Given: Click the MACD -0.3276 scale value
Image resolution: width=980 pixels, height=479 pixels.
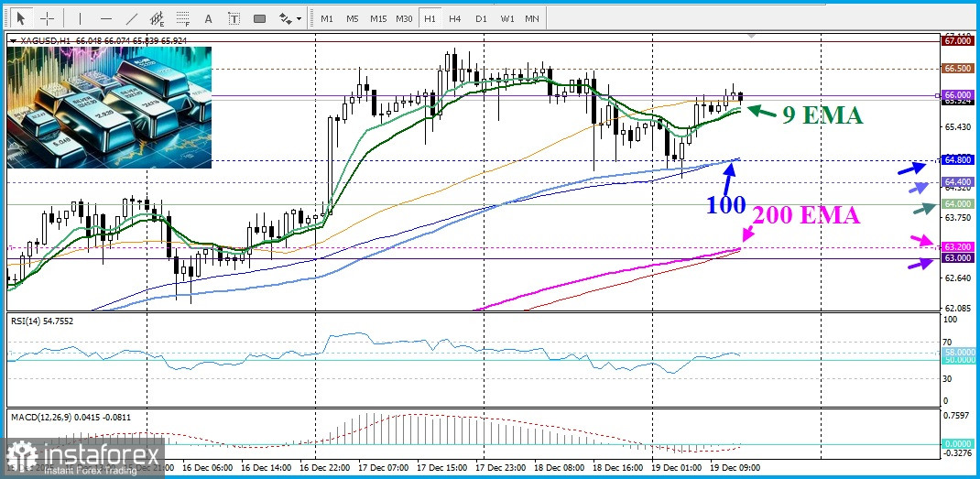Looking at the screenshot, I should tap(957, 453).
